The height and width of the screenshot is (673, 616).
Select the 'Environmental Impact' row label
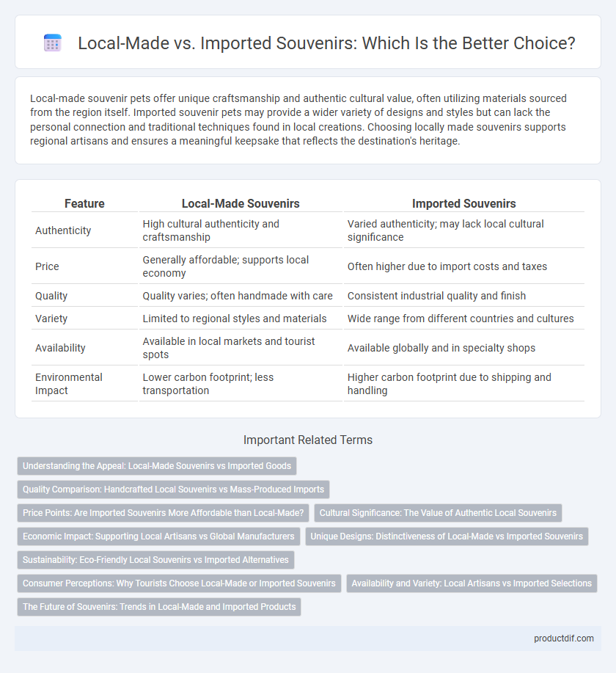point(69,384)
